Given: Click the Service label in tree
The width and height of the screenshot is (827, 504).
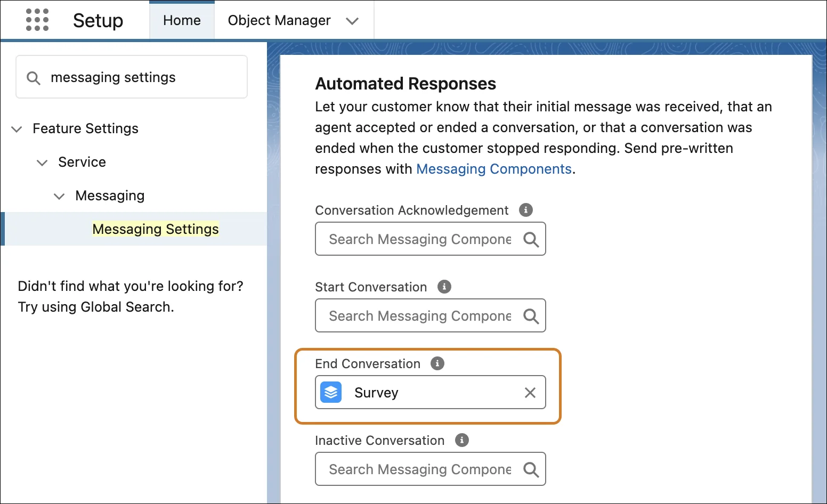Looking at the screenshot, I should 82,162.
